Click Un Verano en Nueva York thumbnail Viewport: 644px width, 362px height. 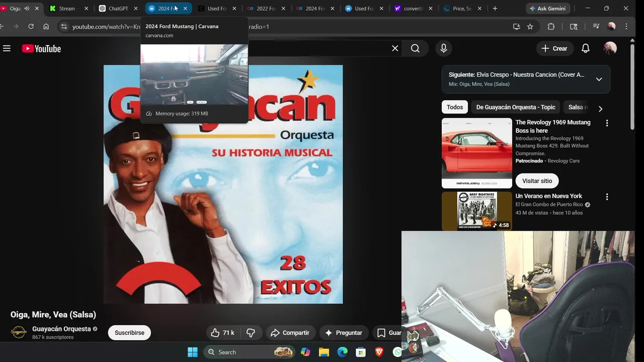[x=477, y=211]
